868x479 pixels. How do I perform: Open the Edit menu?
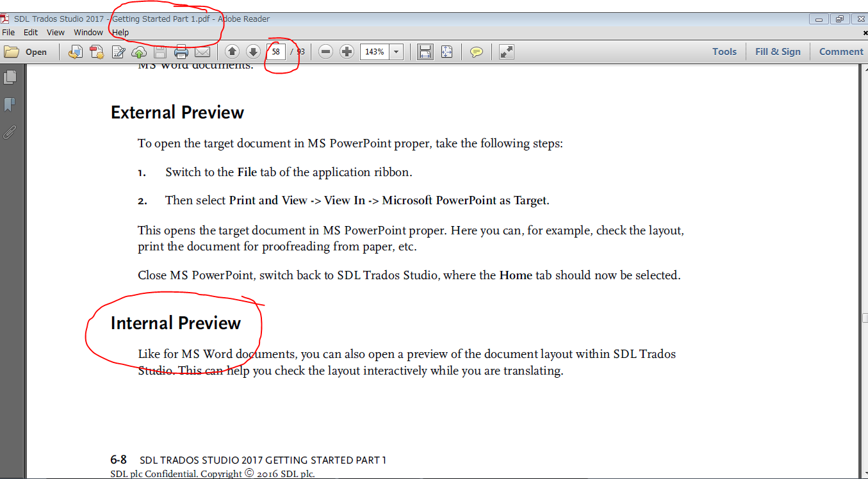(x=31, y=32)
